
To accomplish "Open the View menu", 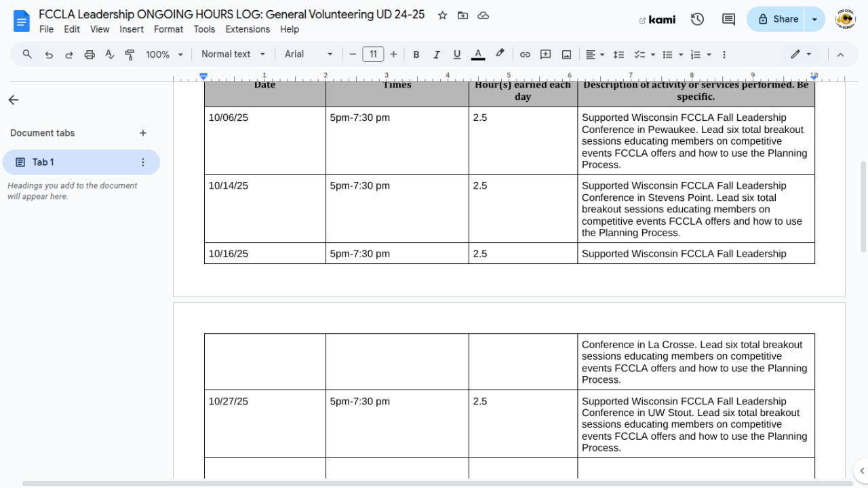I will coord(100,29).
